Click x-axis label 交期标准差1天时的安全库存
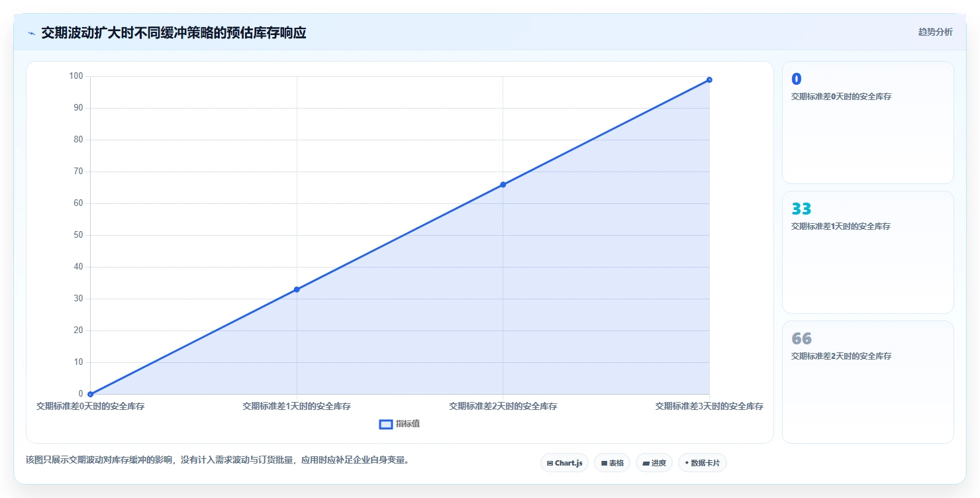This screenshot has width=980, height=498. tap(297, 406)
